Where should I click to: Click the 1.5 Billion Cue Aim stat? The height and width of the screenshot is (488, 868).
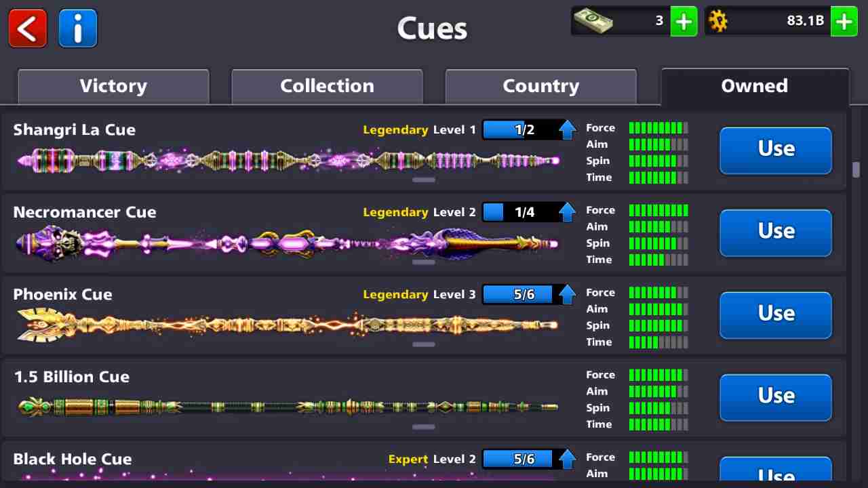tap(637, 391)
